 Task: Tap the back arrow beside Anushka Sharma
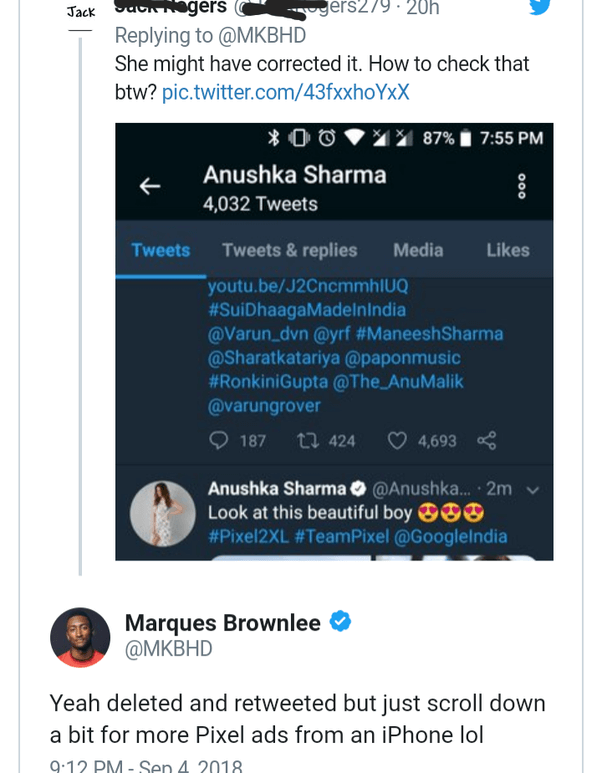149,186
